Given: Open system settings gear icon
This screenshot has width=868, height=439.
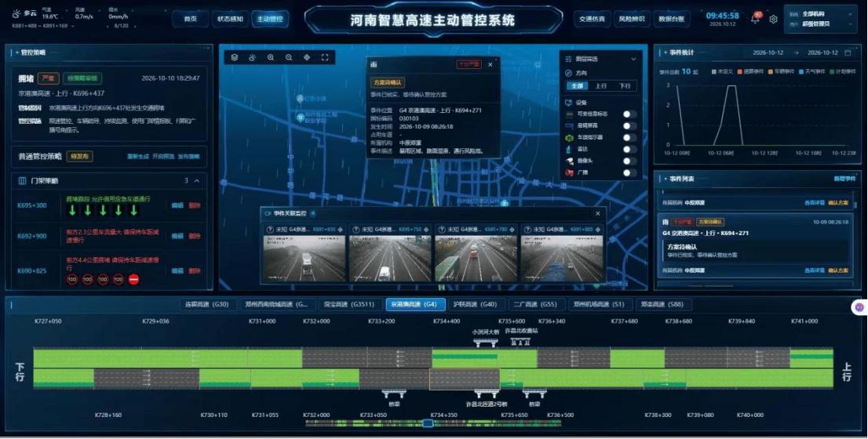Looking at the screenshot, I should click(x=773, y=19).
